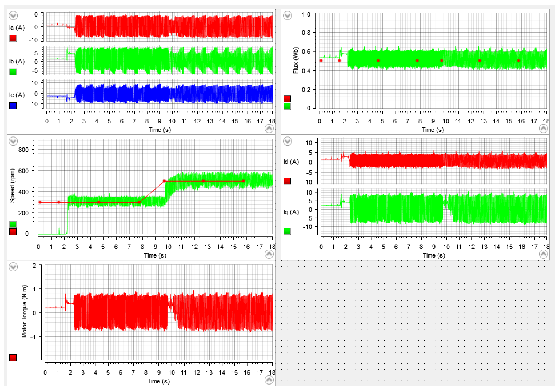Viewport: 560px width, 392px height.
Task: Toggle the blue Ic trace legend box
Action: (x=13, y=106)
